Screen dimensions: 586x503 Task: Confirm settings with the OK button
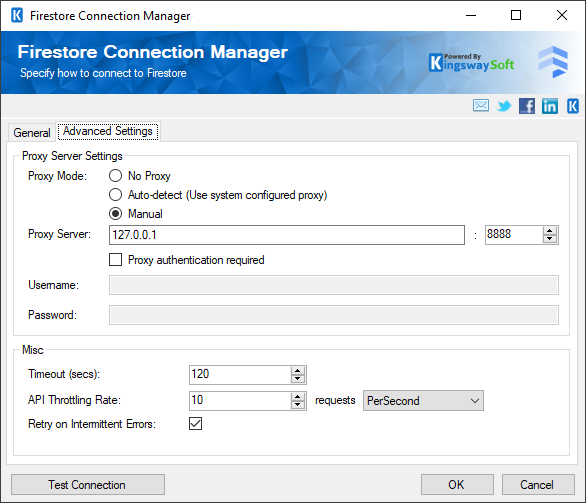(457, 485)
